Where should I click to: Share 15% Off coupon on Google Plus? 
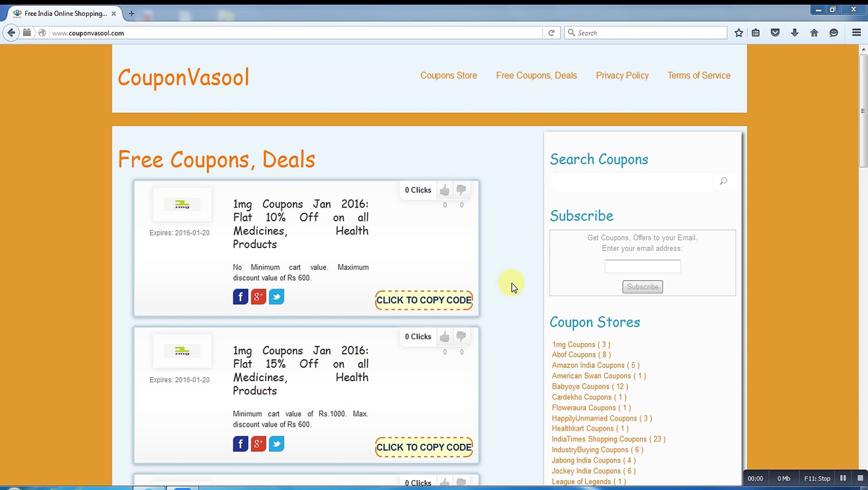258,444
